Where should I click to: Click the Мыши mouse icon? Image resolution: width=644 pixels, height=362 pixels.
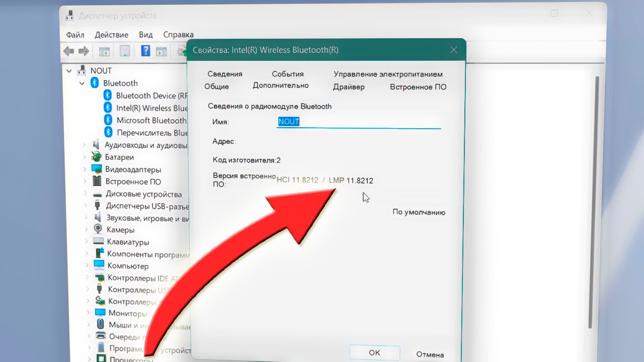(x=101, y=325)
